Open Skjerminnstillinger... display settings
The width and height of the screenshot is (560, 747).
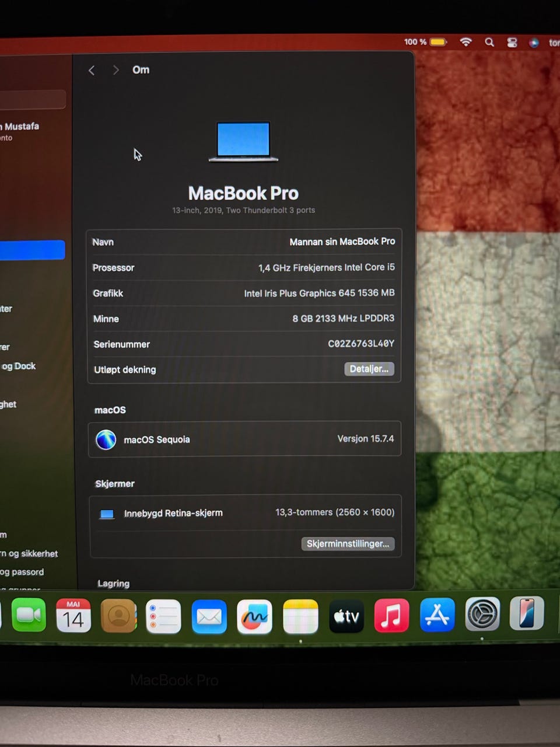[x=348, y=543]
